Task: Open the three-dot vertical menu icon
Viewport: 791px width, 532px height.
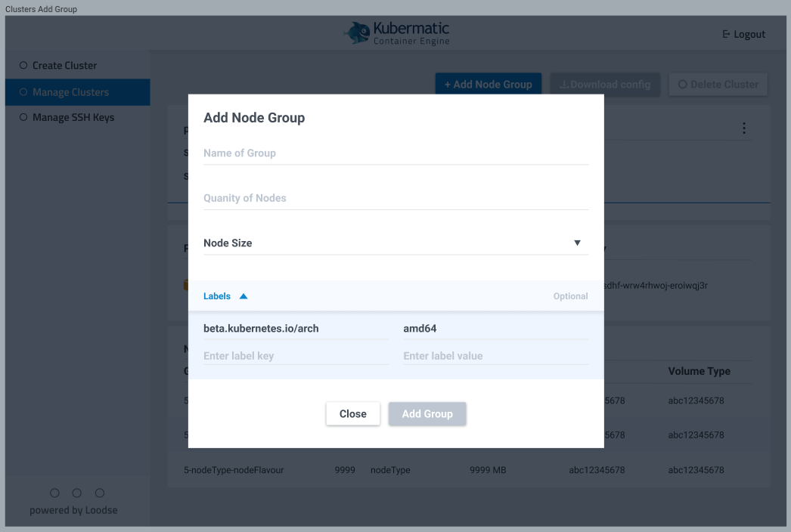Action: 744,128
